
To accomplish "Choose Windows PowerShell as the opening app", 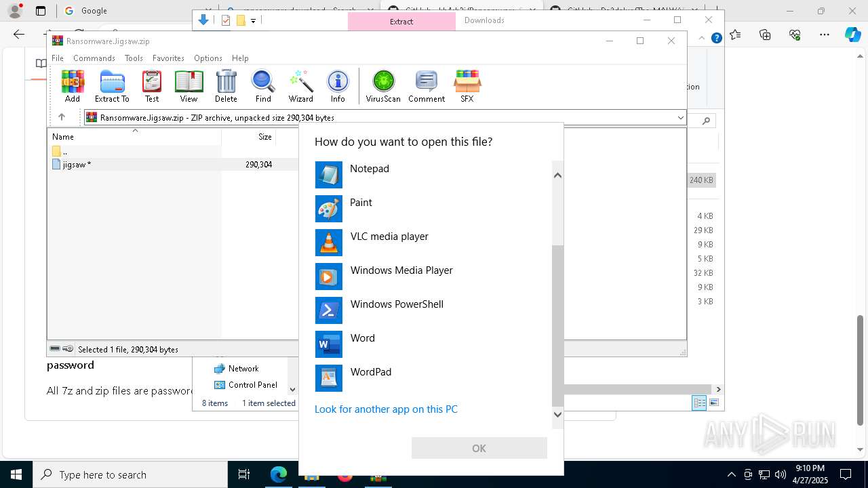I will tap(433, 310).
